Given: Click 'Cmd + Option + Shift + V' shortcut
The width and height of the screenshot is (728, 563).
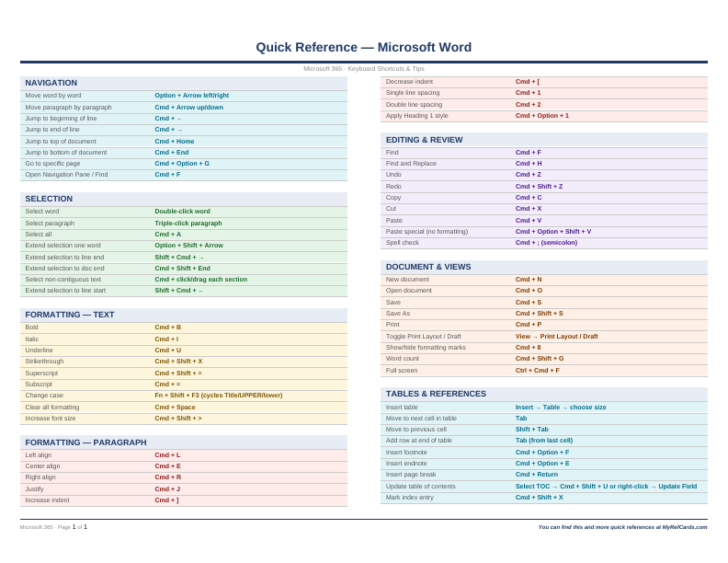Looking at the screenshot, I should tap(553, 232).
